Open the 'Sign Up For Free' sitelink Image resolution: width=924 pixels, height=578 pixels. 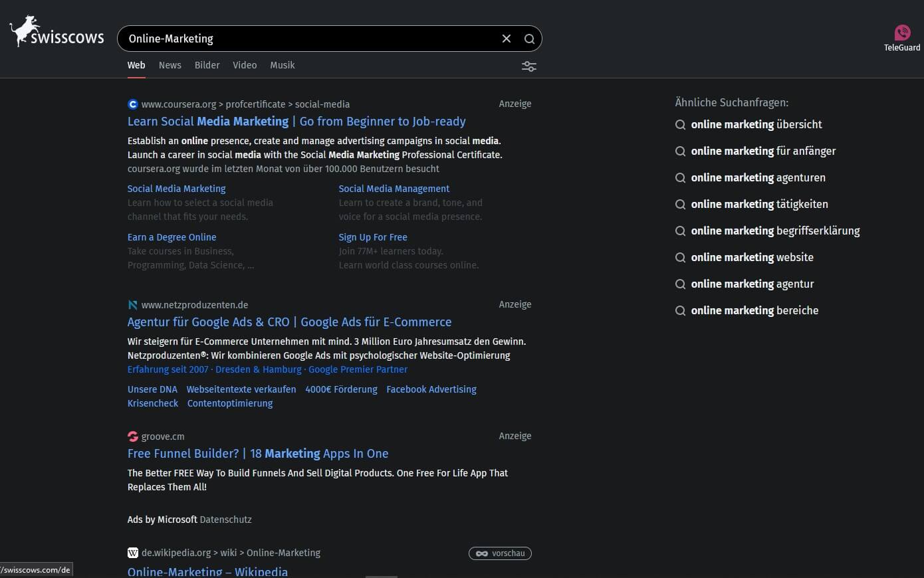pos(373,237)
